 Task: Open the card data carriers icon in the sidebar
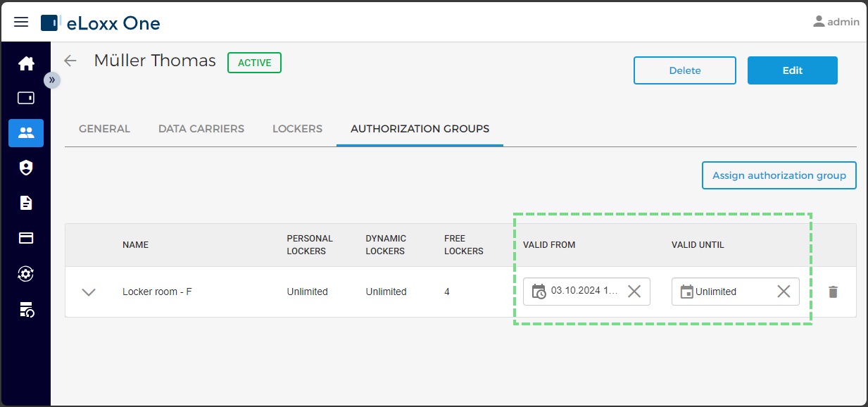[x=26, y=238]
